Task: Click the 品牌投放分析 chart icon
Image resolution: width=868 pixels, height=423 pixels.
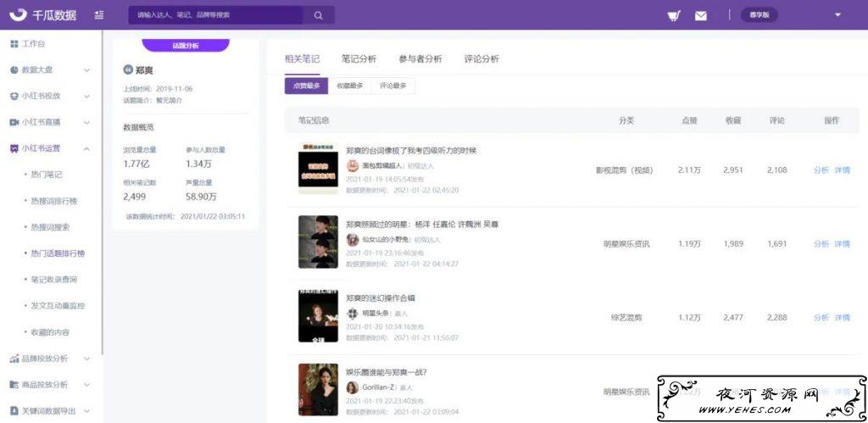Action: [x=14, y=359]
